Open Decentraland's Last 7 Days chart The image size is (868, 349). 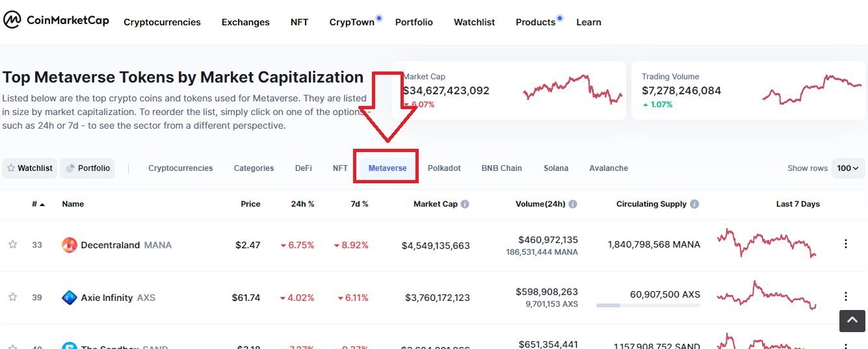coord(767,243)
